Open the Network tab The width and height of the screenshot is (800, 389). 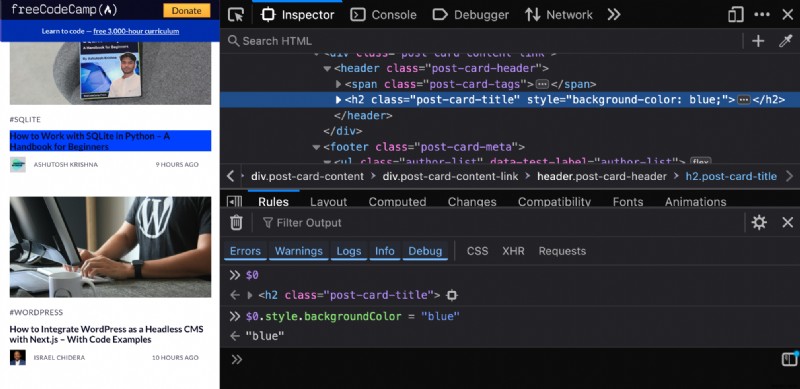pos(559,15)
